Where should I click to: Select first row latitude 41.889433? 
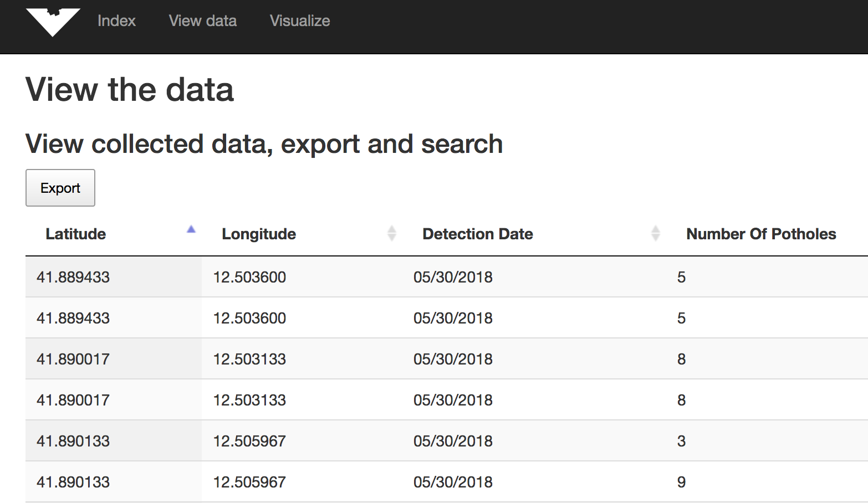pyautogui.click(x=73, y=277)
